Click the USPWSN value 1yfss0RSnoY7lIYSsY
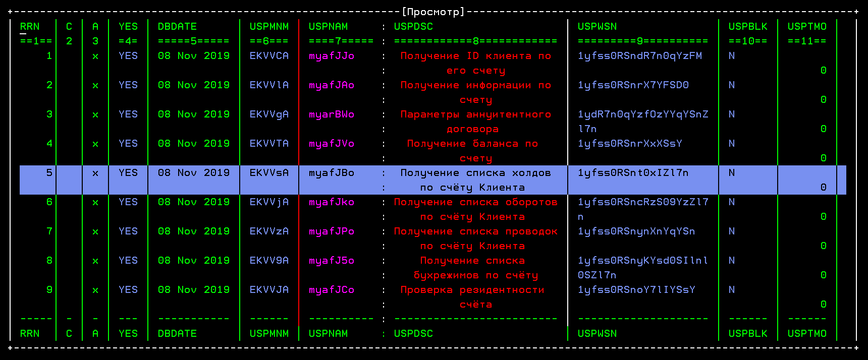Image resolution: width=868 pixels, height=360 pixels. 636,290
